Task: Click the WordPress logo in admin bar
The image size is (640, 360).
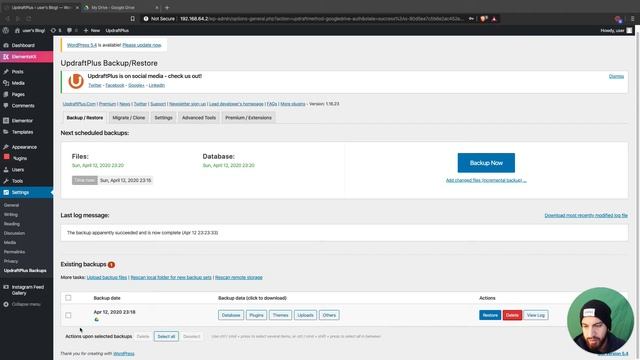Action: coord(6,30)
